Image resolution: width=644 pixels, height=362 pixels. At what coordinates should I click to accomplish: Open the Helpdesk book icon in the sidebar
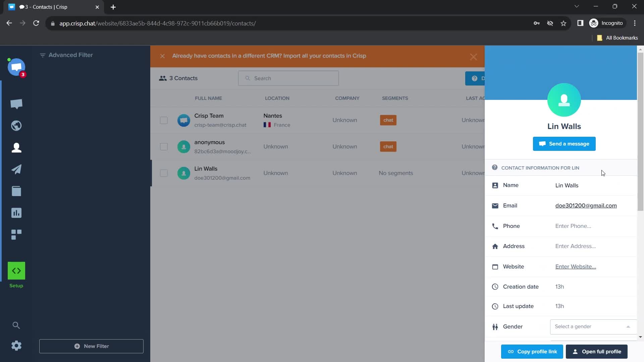[16, 191]
